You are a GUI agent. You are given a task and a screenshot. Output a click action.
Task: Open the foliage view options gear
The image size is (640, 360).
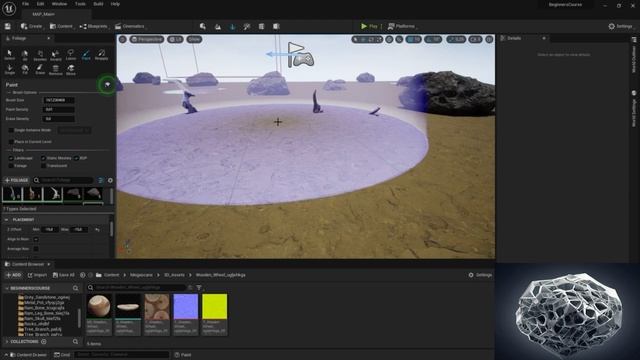(110, 180)
